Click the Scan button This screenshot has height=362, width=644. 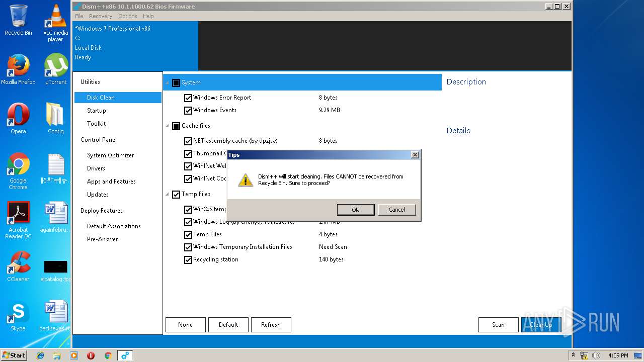[498, 325]
